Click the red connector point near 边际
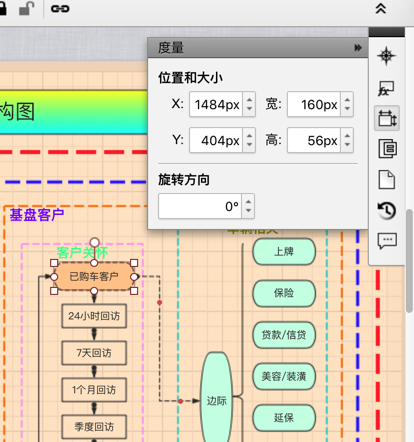The width and height of the screenshot is (414, 442). [x=180, y=401]
